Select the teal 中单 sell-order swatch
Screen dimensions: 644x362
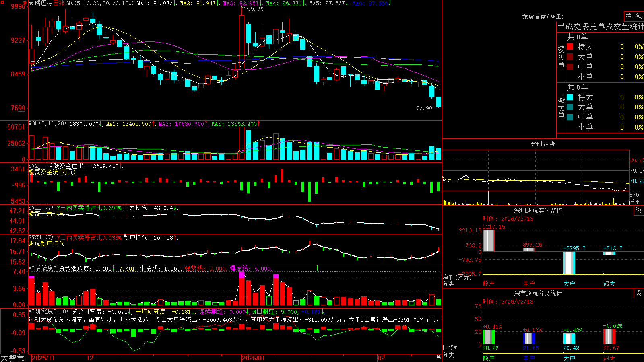point(570,117)
